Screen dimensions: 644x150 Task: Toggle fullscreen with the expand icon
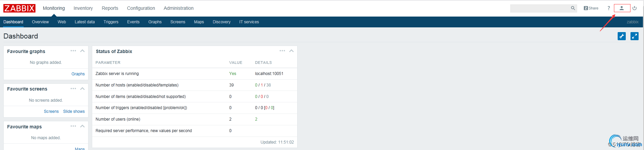[x=635, y=36]
